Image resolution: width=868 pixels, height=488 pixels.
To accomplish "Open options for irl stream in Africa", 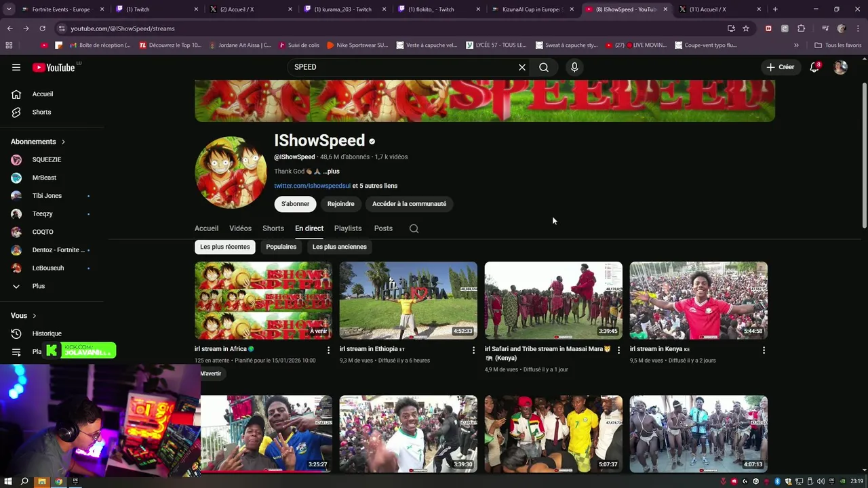I will pyautogui.click(x=328, y=350).
